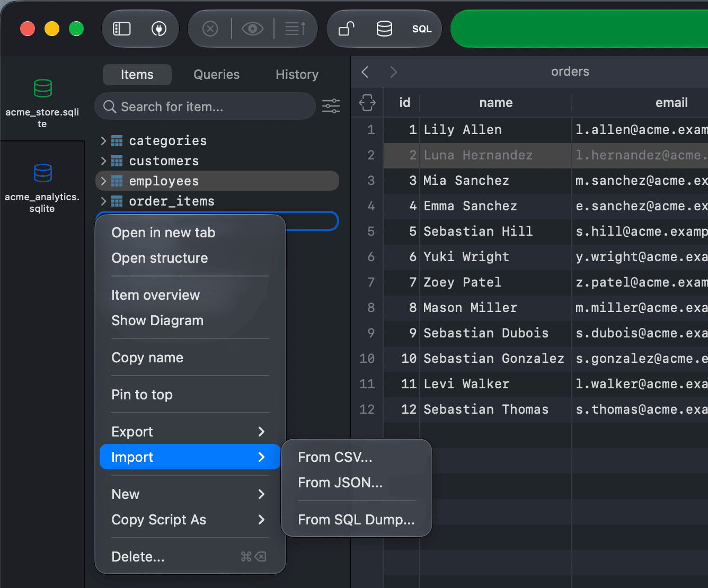
Task: Click the unlock padlock icon
Action: click(347, 29)
